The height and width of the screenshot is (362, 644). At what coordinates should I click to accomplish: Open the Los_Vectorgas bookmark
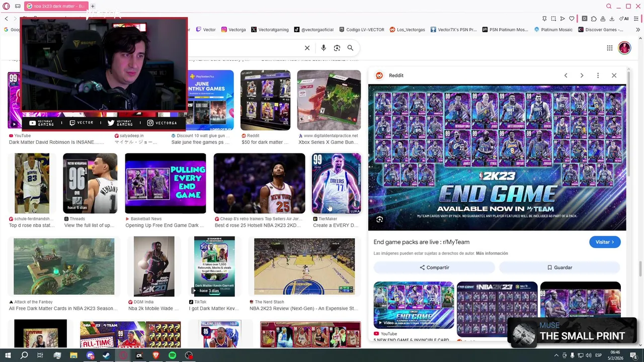pyautogui.click(x=407, y=30)
